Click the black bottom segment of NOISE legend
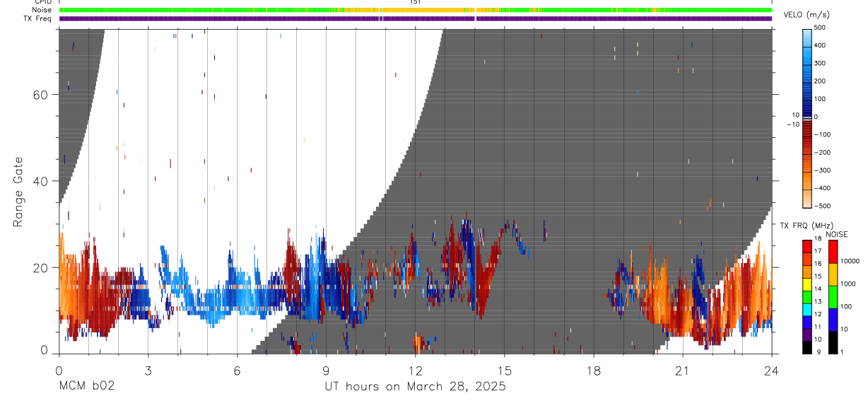The image size is (868, 401). 833,342
